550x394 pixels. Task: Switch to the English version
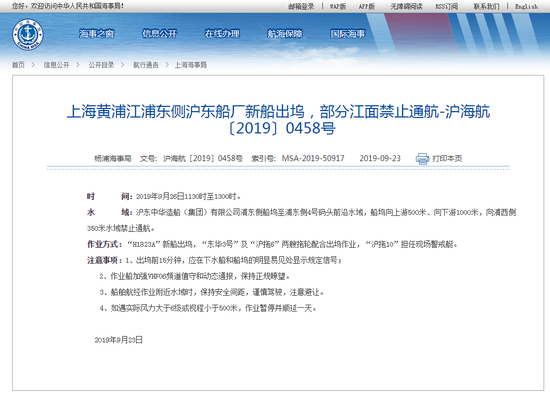tap(526, 6)
